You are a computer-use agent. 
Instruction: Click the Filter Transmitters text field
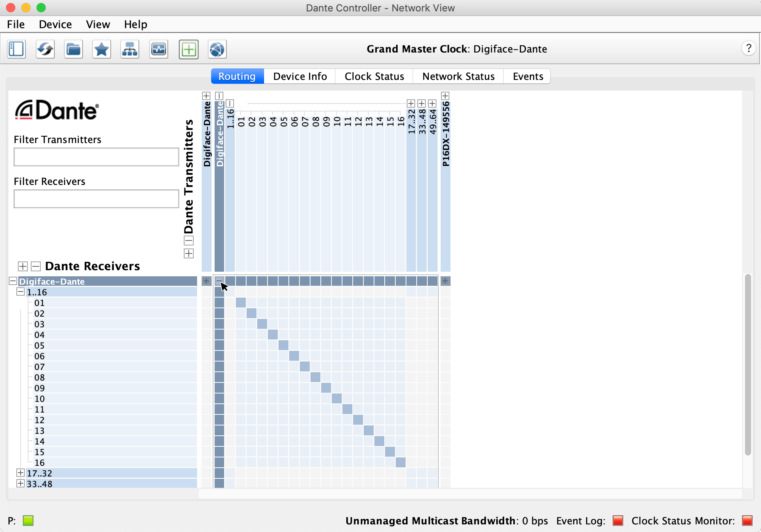click(96, 157)
